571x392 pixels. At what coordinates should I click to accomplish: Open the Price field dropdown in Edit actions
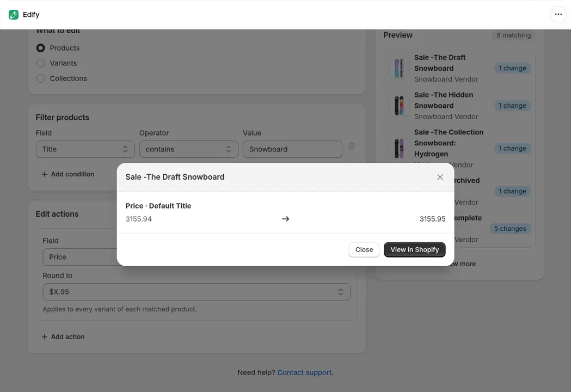(x=80, y=257)
